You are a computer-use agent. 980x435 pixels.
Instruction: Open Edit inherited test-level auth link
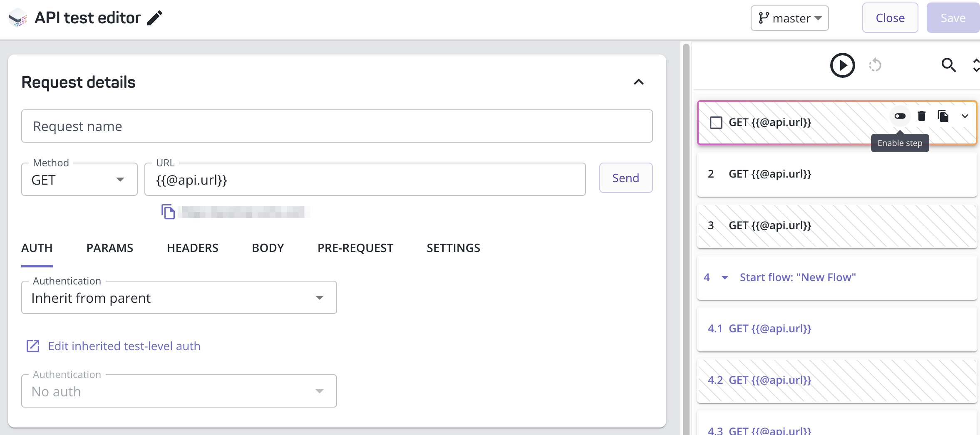[x=124, y=346]
